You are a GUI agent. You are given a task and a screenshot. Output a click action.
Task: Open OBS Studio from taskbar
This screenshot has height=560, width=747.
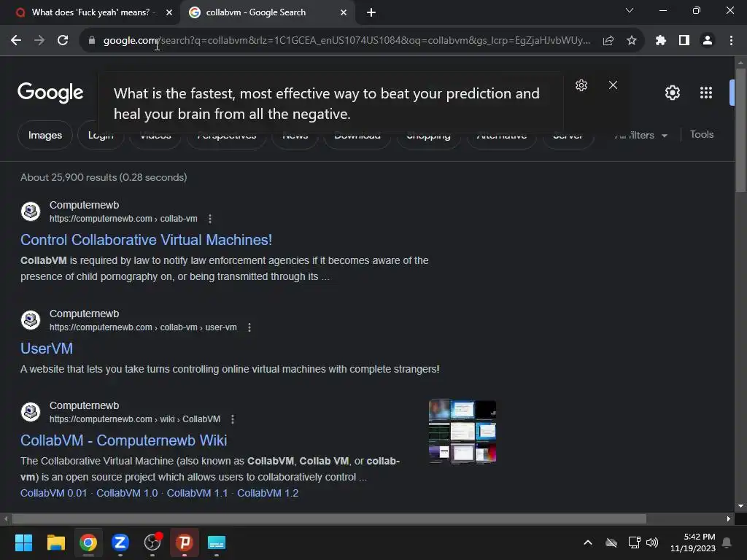[152, 542]
